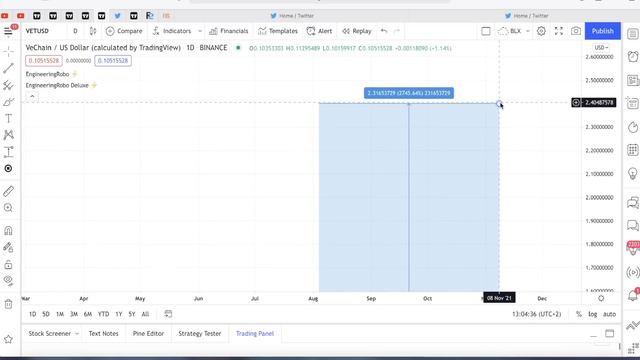Open the Indicators dialog

pos(171,31)
